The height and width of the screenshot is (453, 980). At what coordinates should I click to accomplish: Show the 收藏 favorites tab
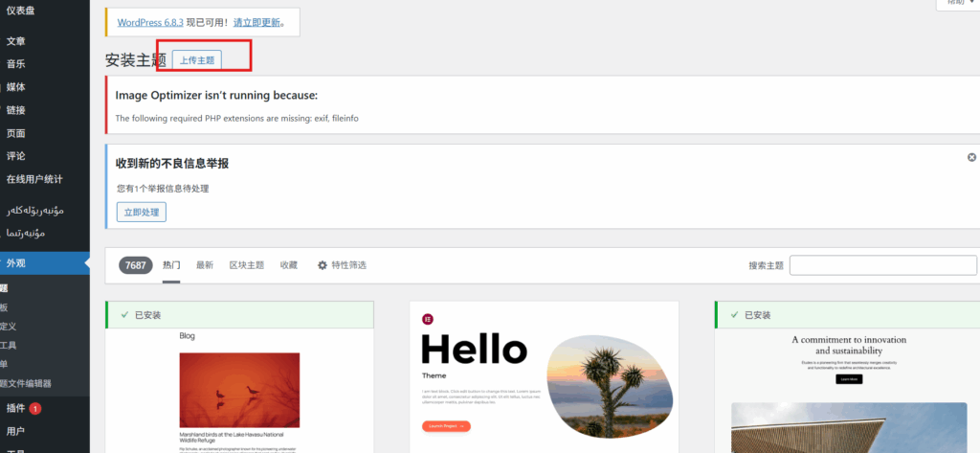pyautogui.click(x=289, y=265)
